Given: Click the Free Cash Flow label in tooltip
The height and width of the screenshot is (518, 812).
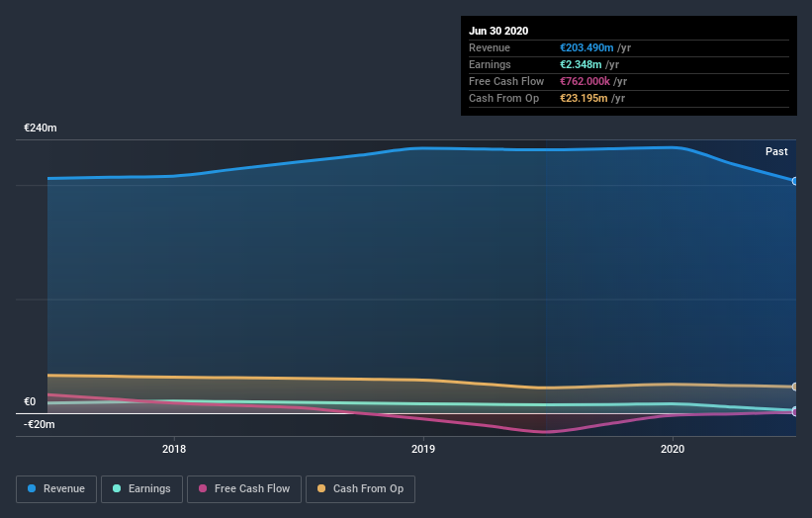Looking at the screenshot, I should pyautogui.click(x=506, y=81).
